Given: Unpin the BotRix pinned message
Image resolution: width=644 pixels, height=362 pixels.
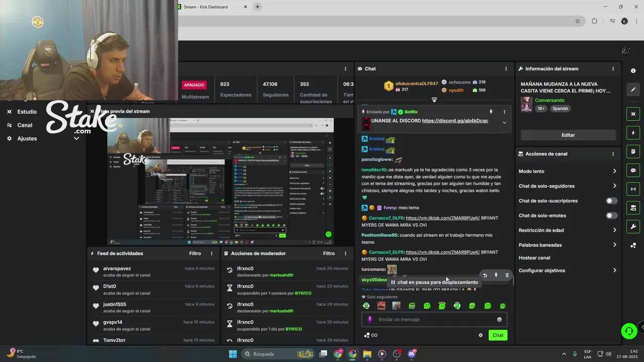Looking at the screenshot, I should pyautogui.click(x=491, y=112).
